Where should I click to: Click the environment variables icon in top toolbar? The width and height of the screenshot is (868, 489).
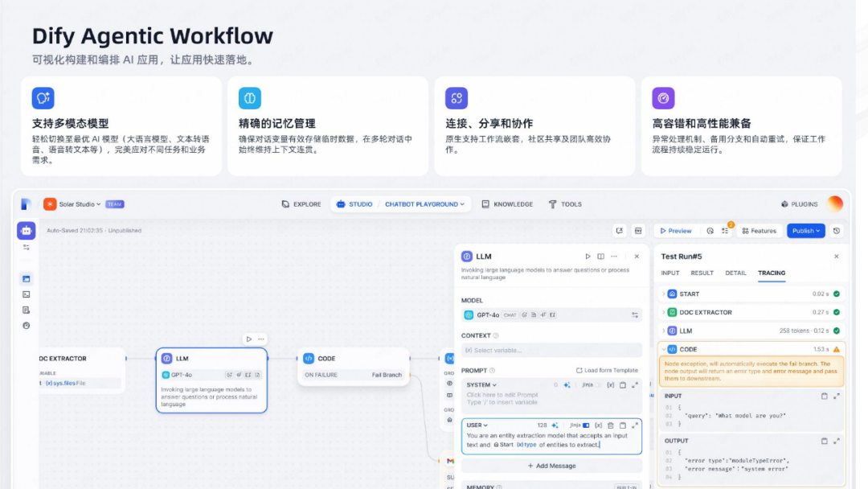click(638, 231)
